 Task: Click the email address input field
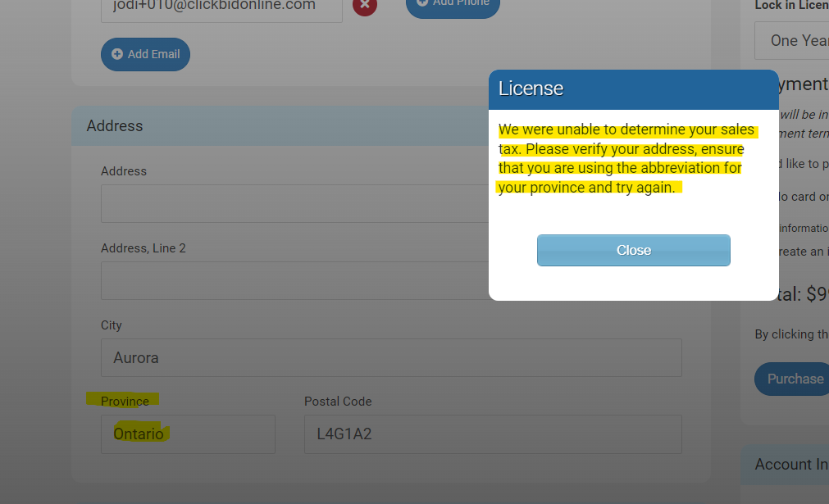(221, 8)
